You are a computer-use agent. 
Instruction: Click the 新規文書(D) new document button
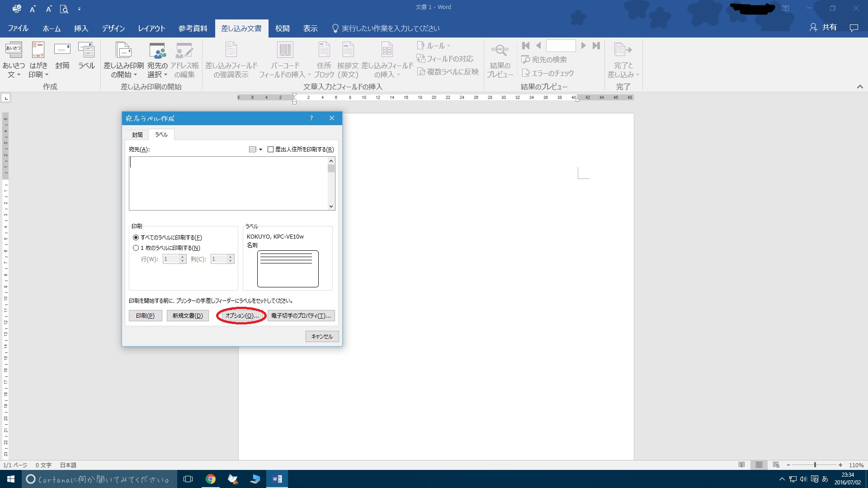pos(188,316)
